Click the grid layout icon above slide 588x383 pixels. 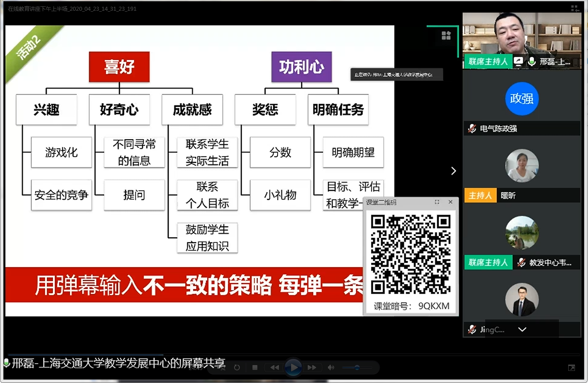[446, 35]
